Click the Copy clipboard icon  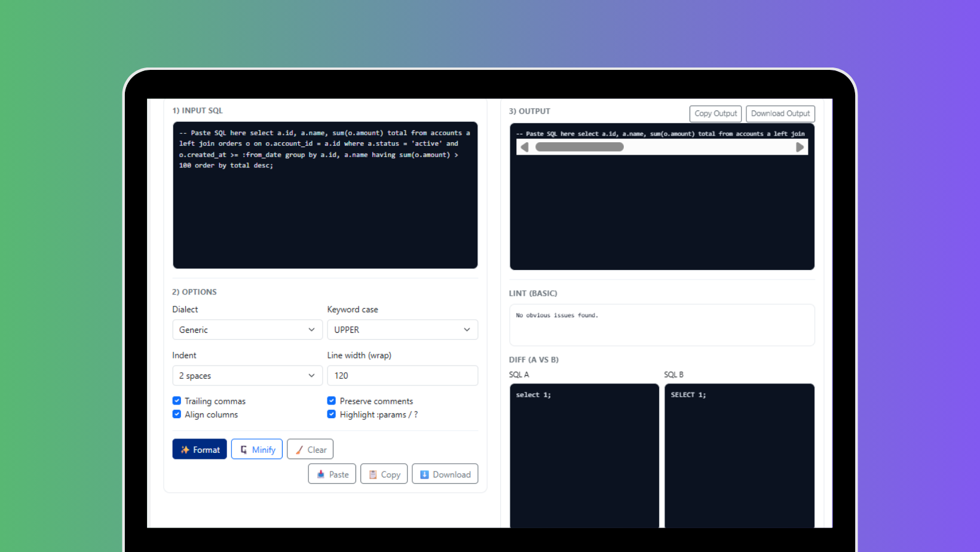373,474
